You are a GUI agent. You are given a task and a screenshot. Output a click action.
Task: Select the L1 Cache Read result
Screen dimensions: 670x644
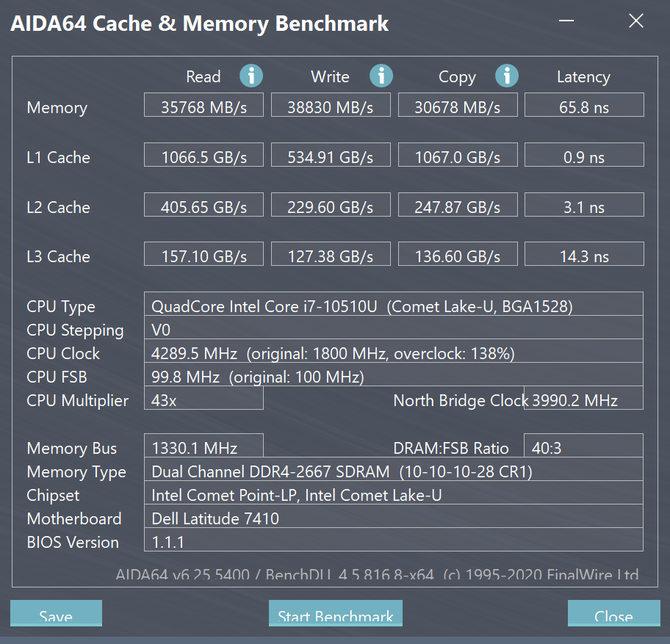pos(203,156)
